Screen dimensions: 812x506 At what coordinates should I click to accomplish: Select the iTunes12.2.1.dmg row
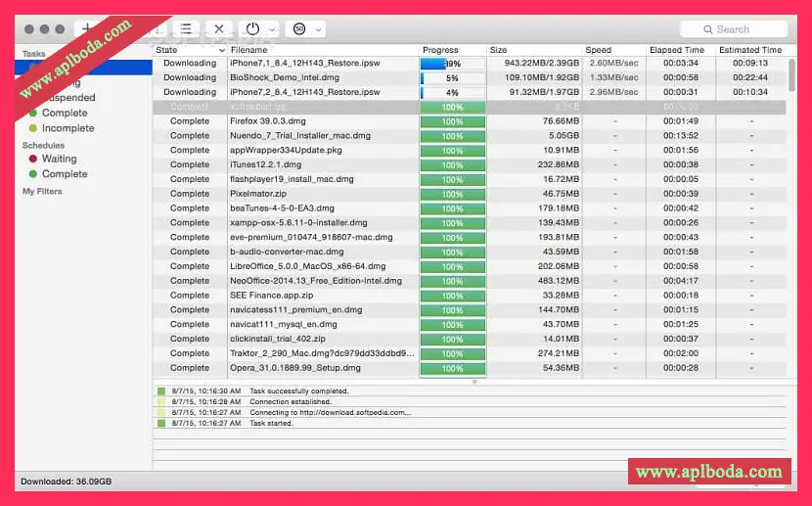[470, 164]
